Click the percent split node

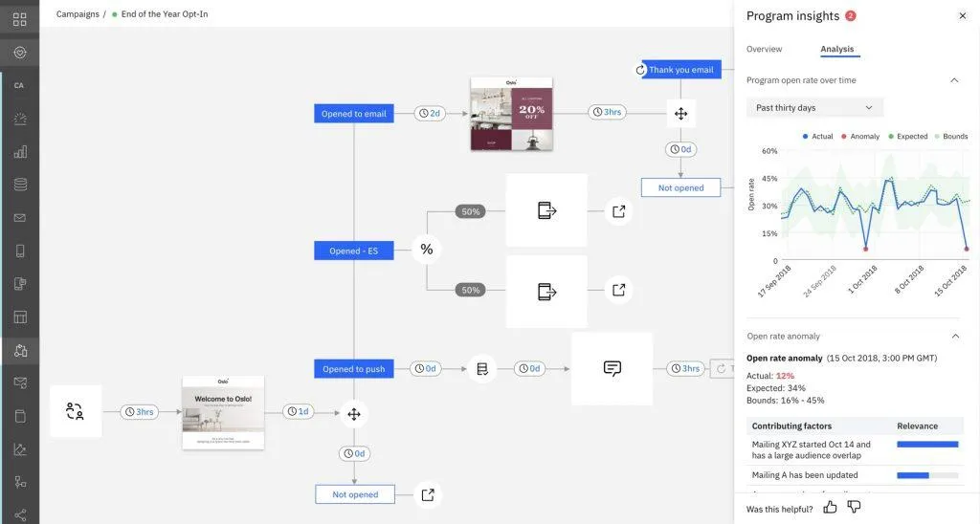click(x=427, y=250)
